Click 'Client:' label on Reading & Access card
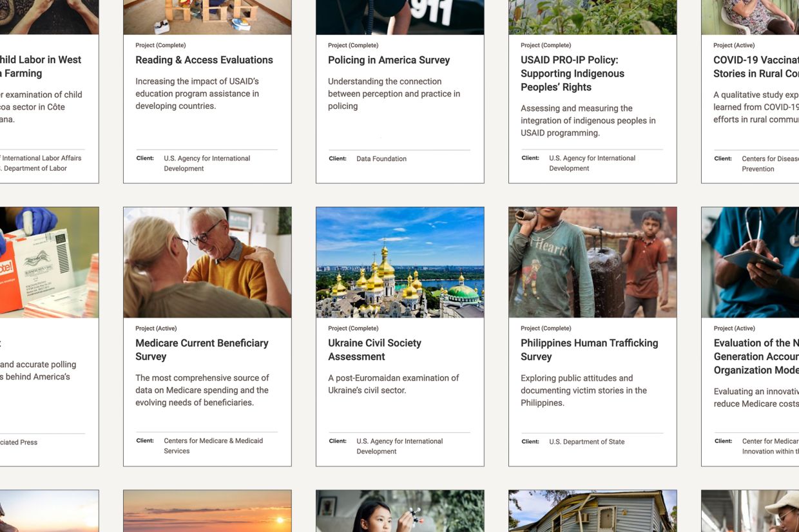Screen dimensions: 799x532 point(145,158)
